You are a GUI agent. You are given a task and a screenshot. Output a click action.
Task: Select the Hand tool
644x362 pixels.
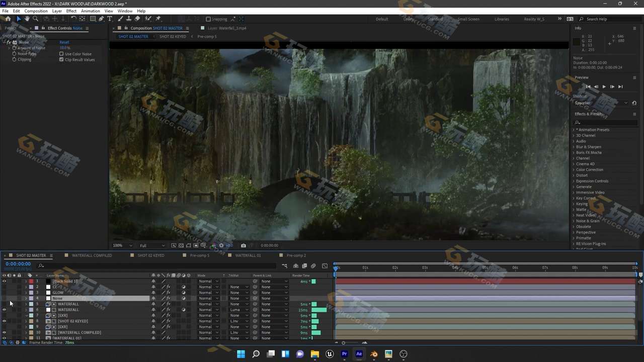[27, 19]
